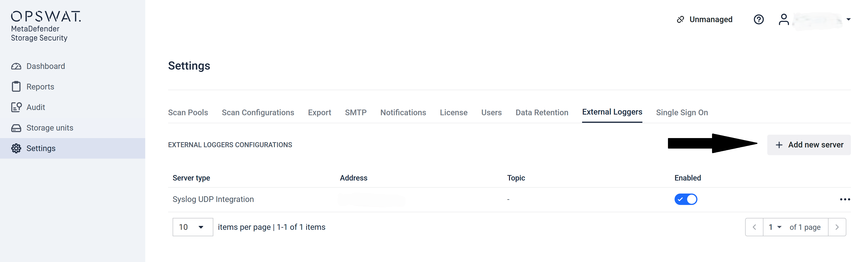Switch to Single Sign On tab

coord(682,113)
